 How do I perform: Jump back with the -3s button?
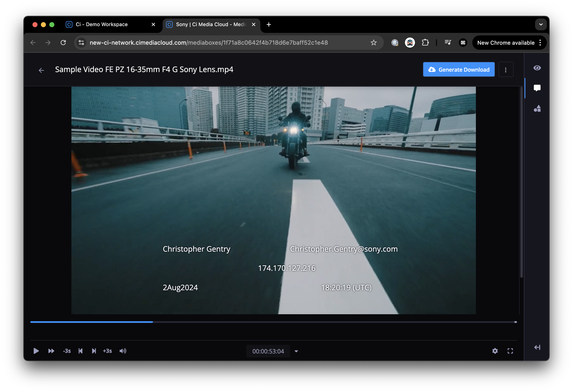click(x=67, y=351)
